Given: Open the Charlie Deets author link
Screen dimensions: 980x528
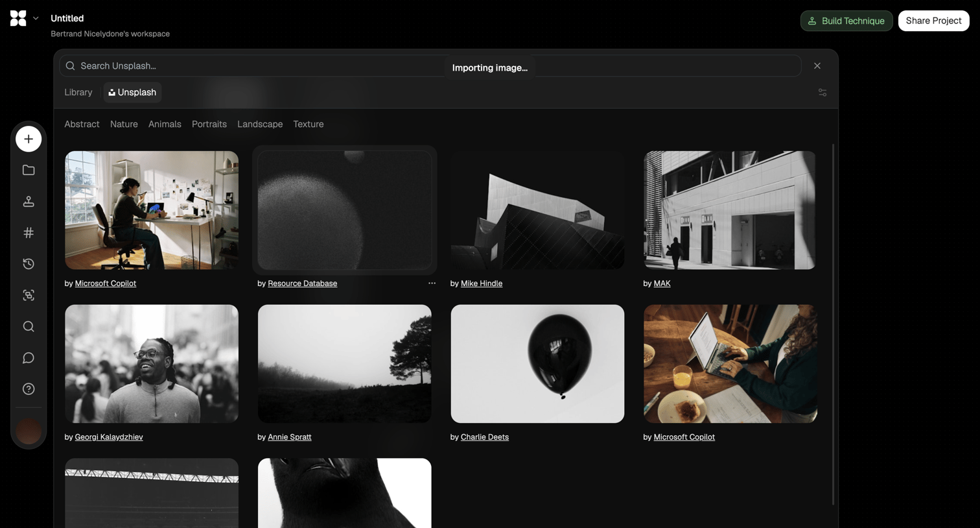Looking at the screenshot, I should (x=485, y=437).
